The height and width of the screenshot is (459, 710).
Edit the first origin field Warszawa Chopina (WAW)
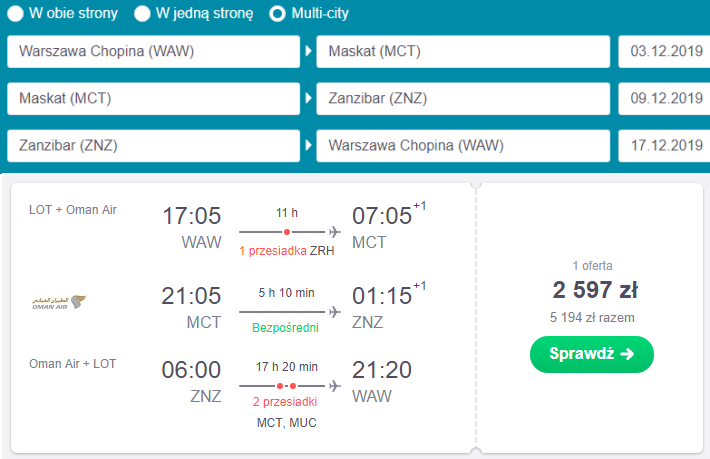click(x=154, y=52)
